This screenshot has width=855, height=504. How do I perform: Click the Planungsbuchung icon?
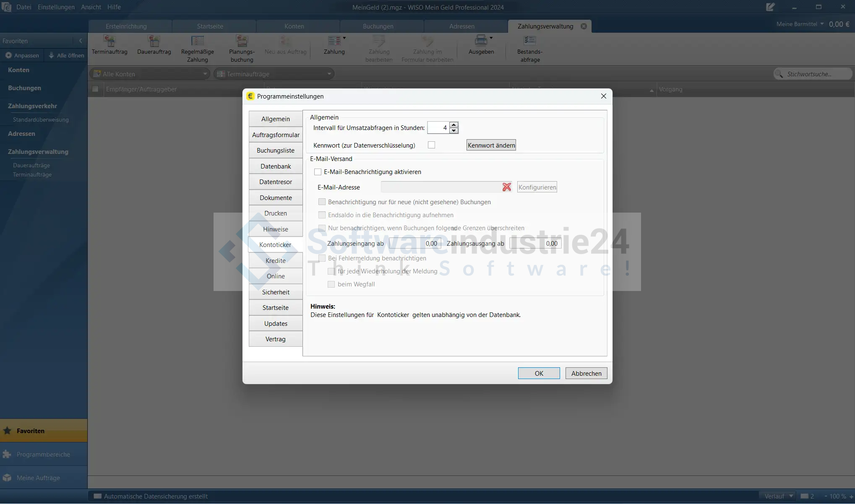pos(242,42)
